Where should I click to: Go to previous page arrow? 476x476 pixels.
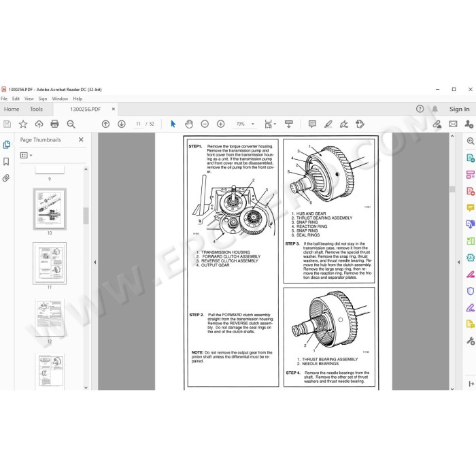pyautogui.click(x=105, y=124)
